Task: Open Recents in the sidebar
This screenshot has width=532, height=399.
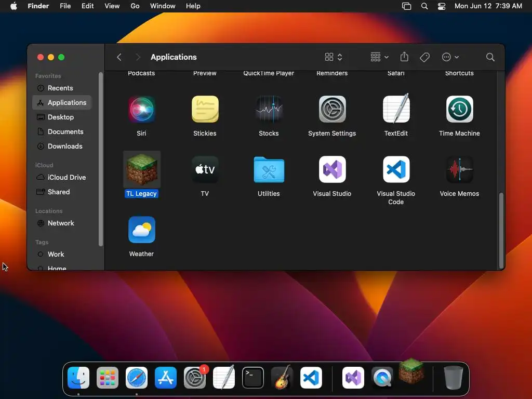Action: 62,88
